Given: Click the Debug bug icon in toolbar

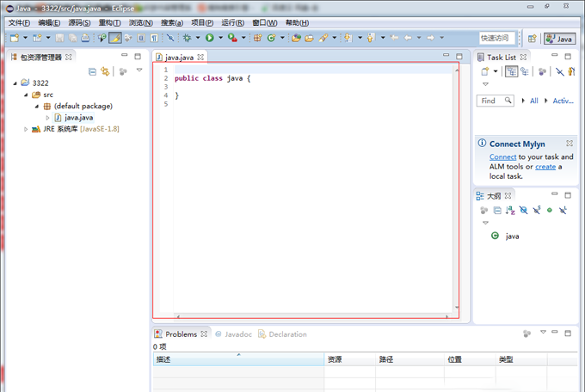Looking at the screenshot, I should pos(187,38).
